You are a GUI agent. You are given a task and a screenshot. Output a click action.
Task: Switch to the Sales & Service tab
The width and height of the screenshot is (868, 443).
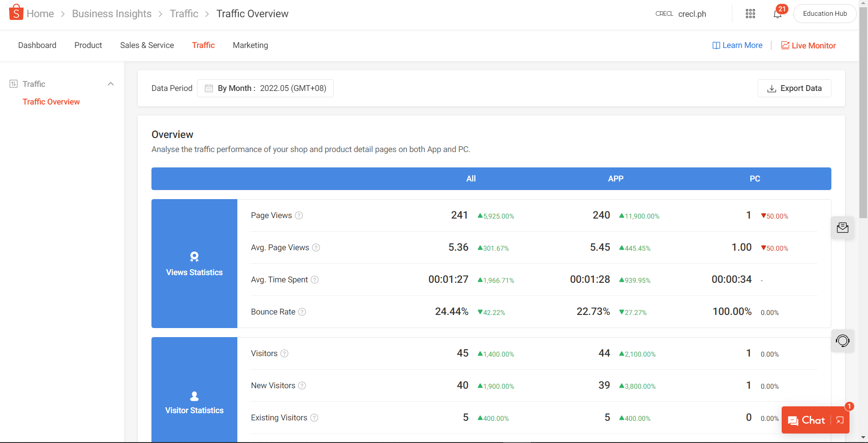(x=147, y=45)
